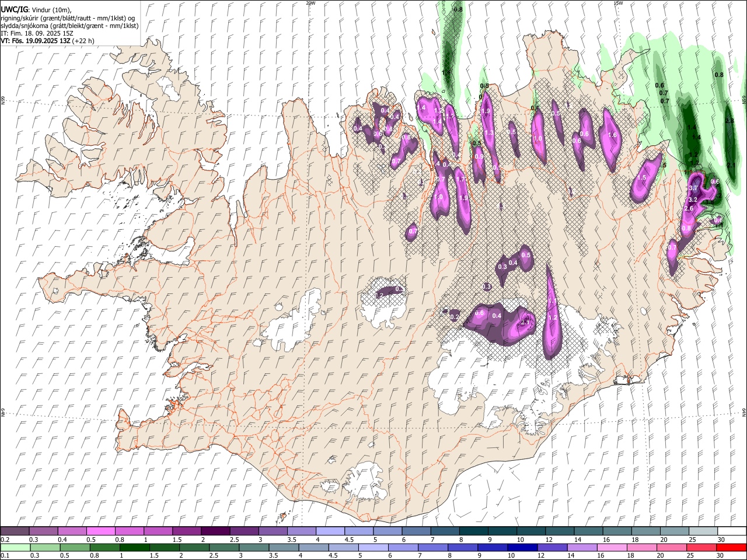This screenshot has height=560, width=747.
Task: Pick the bright red swatch for 30 in the rain legend
Action: click(x=732, y=548)
